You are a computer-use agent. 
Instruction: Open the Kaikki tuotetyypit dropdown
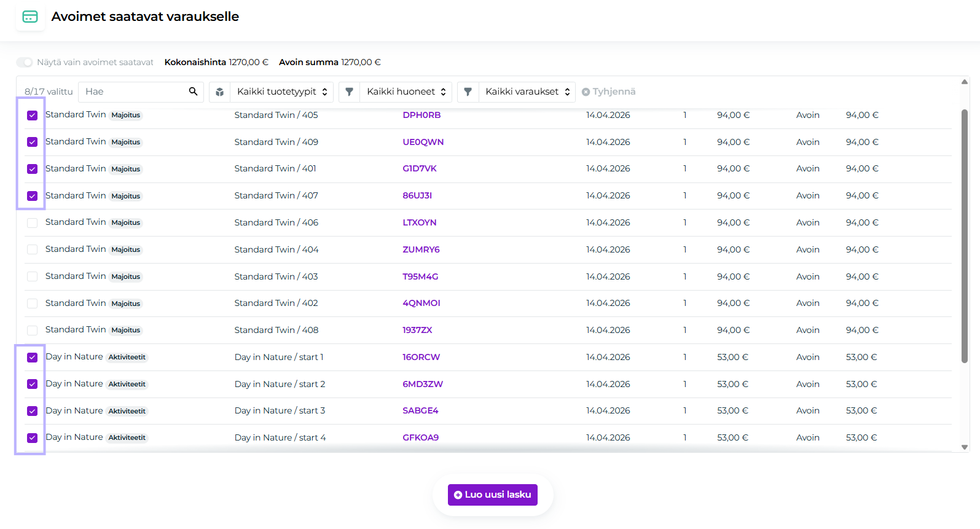point(281,92)
